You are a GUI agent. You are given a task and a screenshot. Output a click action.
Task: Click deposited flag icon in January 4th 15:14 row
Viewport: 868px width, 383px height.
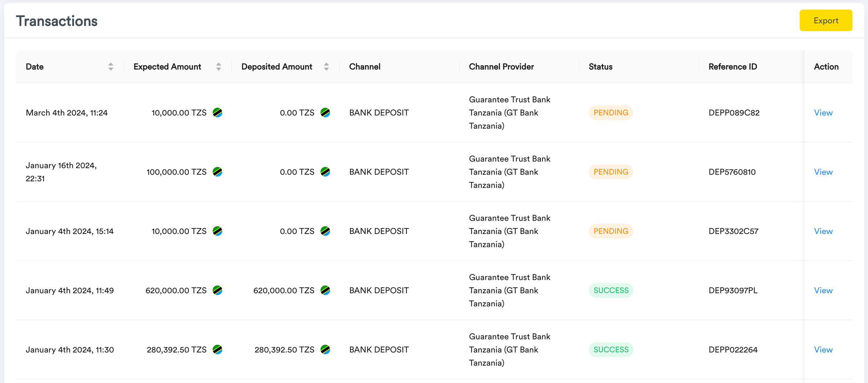coord(325,231)
